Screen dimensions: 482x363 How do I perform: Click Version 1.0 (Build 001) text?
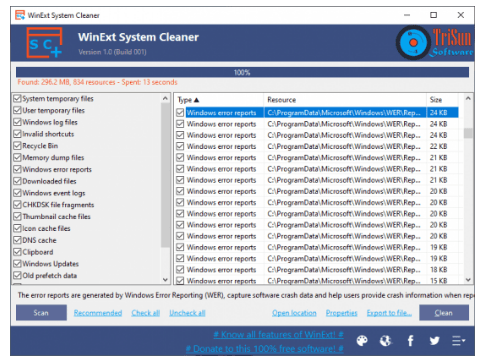pyautogui.click(x=112, y=52)
